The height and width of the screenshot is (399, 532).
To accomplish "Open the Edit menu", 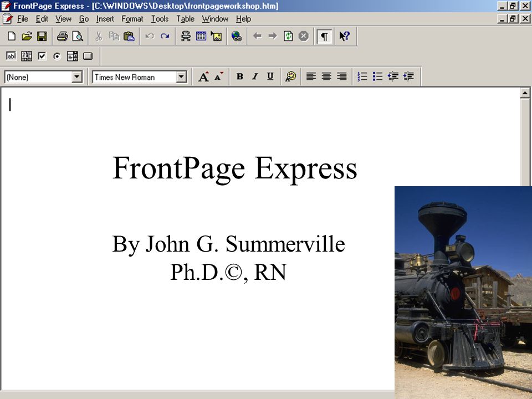I will coord(42,19).
